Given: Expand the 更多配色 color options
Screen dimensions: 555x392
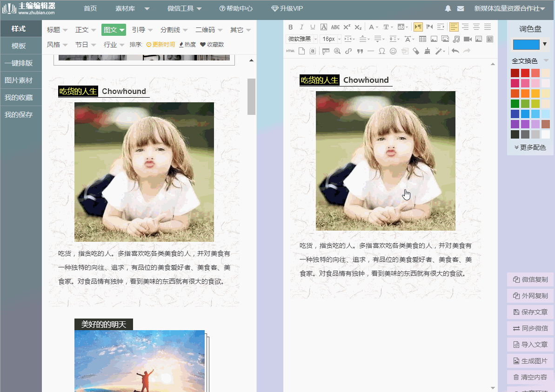Looking at the screenshot, I should [x=530, y=147].
